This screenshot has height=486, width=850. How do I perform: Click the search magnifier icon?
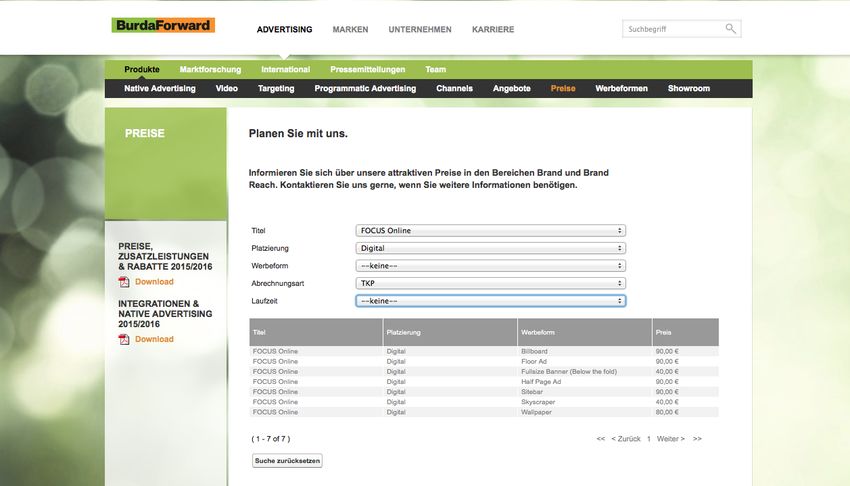click(731, 29)
